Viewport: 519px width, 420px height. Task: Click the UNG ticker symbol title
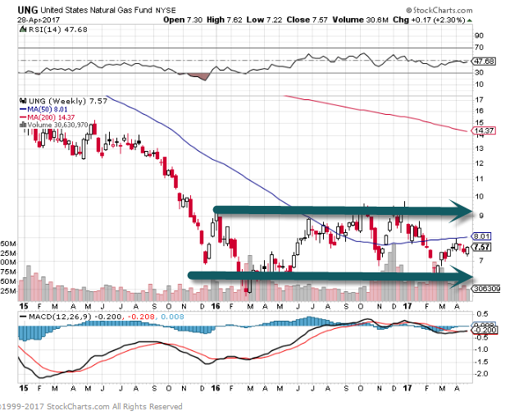(x=28, y=10)
